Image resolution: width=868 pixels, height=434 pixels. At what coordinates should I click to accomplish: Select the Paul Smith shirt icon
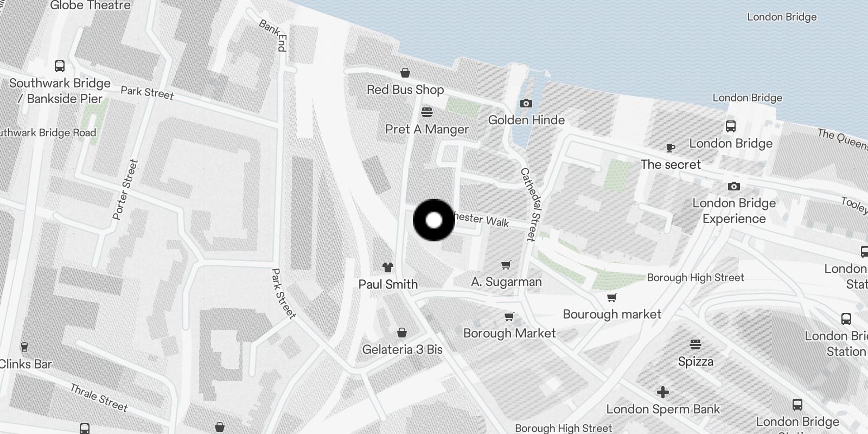click(x=388, y=267)
